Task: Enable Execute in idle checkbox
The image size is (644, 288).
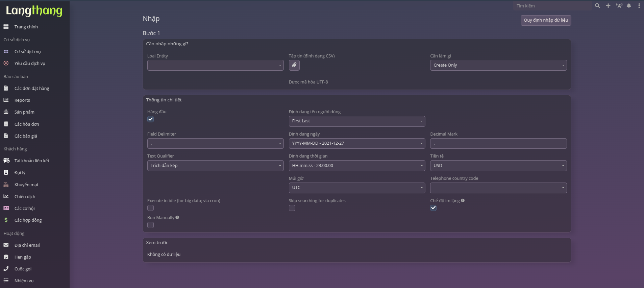Action: (151, 208)
